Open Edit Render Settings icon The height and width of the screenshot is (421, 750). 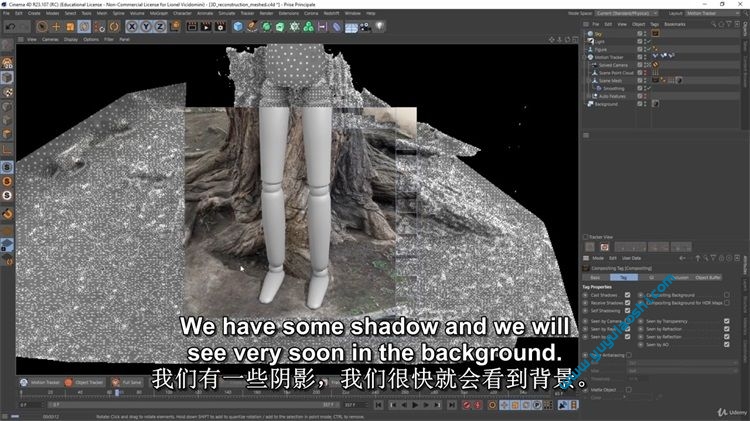[x=220, y=27]
